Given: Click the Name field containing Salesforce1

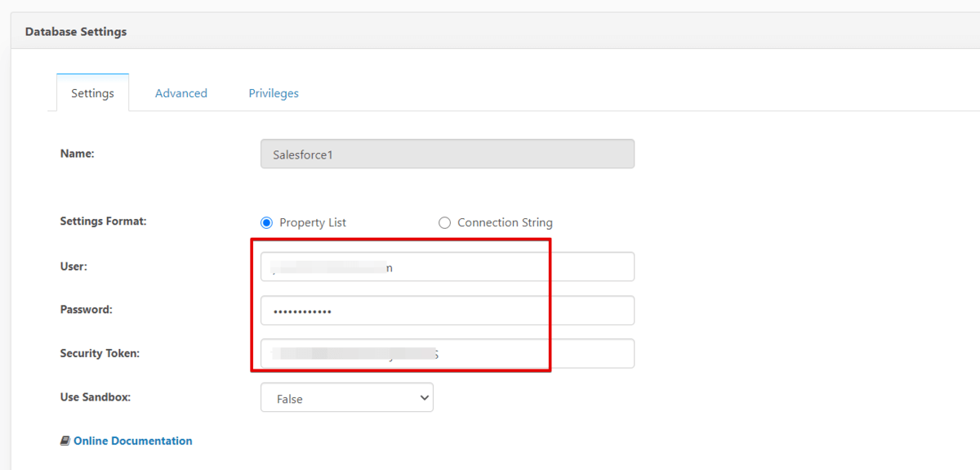Looking at the screenshot, I should 447,154.
